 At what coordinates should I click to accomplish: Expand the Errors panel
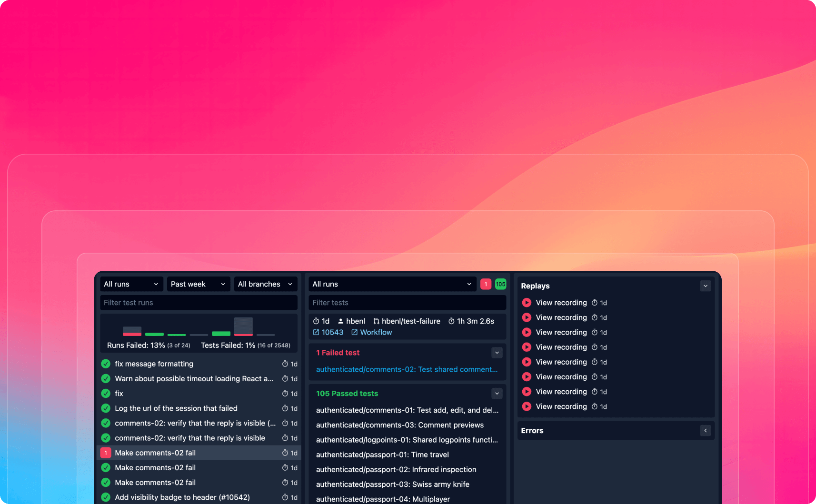[705, 431]
